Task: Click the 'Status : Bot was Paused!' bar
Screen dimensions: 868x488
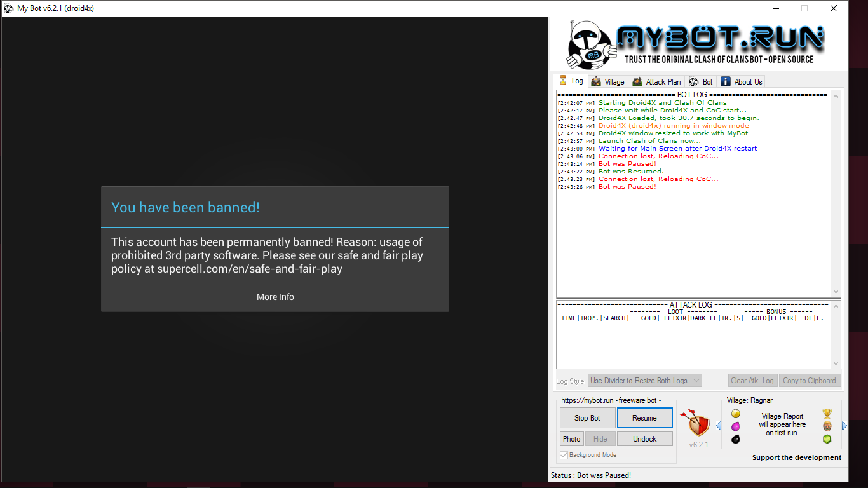Action: tap(591, 475)
